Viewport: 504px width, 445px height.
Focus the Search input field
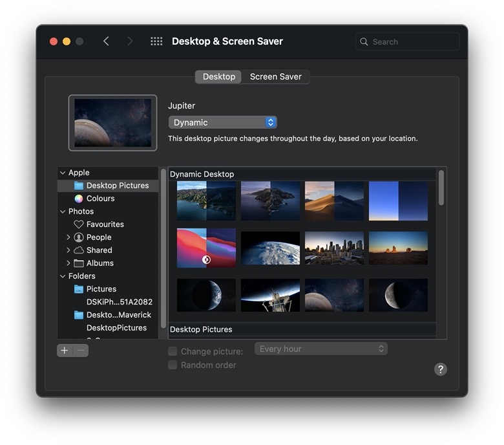[408, 41]
